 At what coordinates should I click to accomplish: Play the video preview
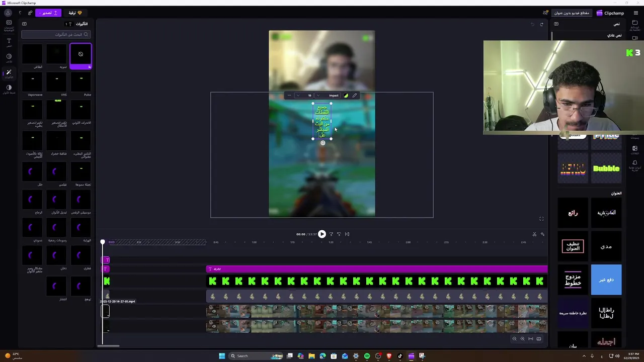[322, 234]
